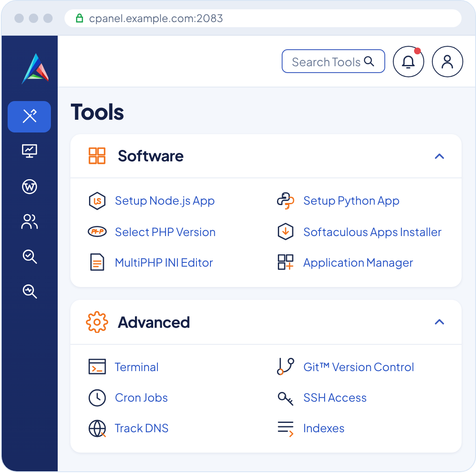Click the Application Manager squares icon

[x=286, y=262]
